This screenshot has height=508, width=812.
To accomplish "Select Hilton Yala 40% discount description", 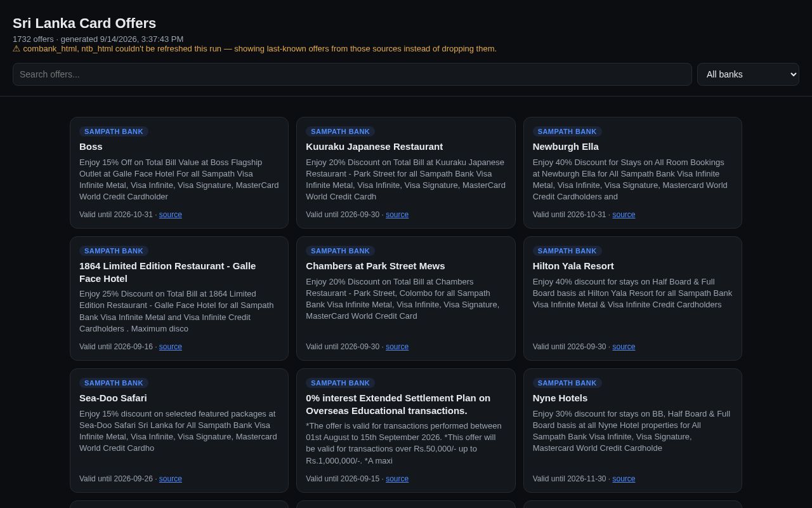I will pos(632,293).
